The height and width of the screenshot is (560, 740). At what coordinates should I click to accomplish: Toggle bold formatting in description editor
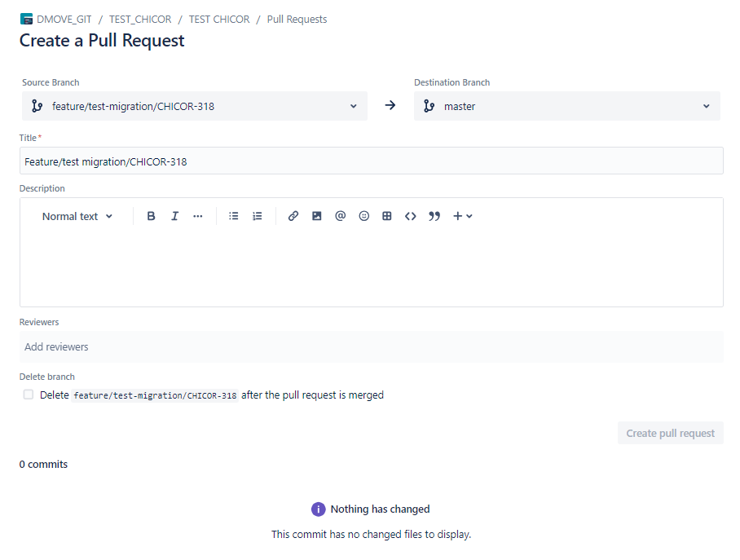coord(151,216)
